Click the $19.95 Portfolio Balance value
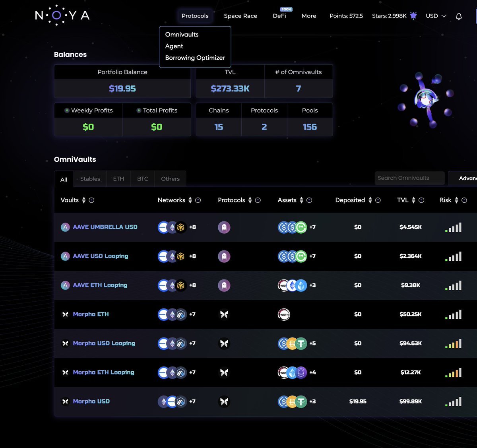Screen dimensions: 477x448 coord(122,89)
